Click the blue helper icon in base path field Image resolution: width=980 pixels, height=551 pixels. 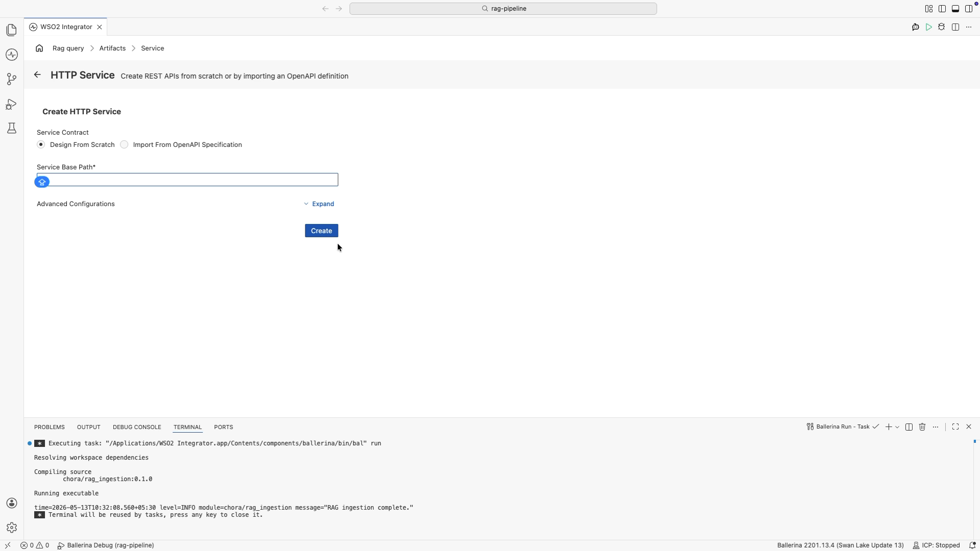[42, 182]
